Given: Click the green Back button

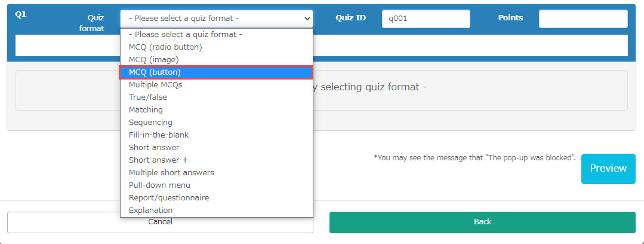Looking at the screenshot, I should (x=482, y=222).
